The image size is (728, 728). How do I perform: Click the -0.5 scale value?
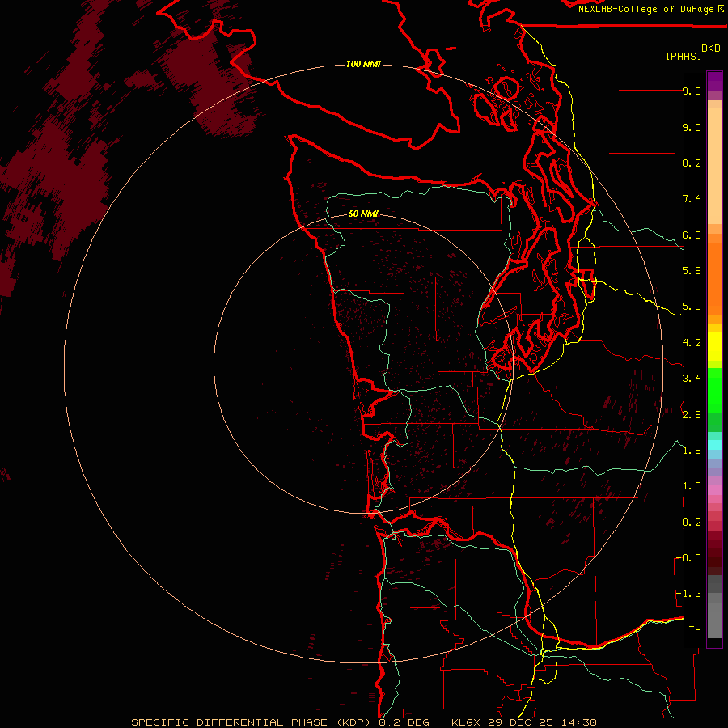[x=689, y=558]
